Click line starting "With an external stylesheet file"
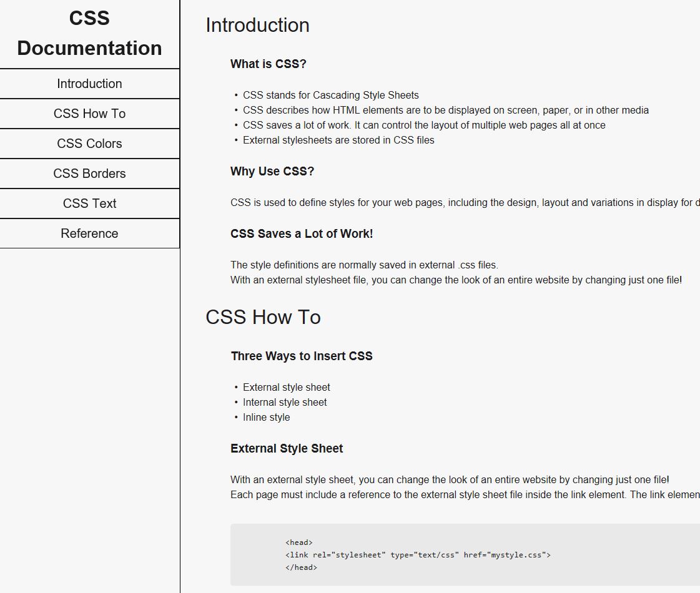700x593 pixels. (456, 280)
